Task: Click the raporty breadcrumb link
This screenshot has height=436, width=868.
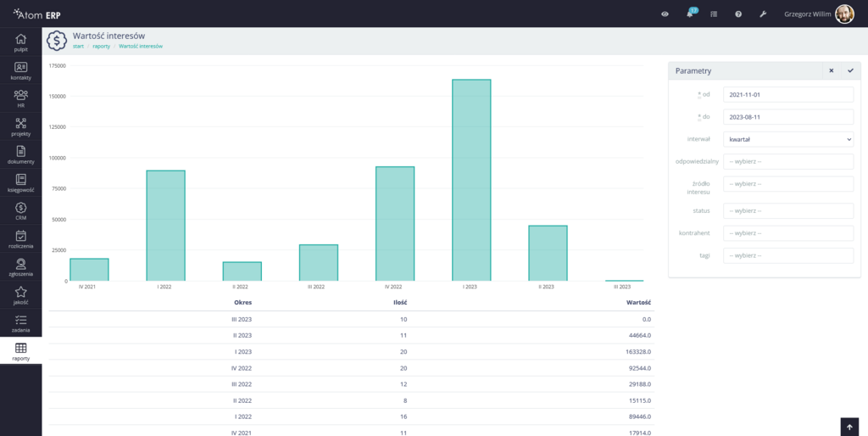Action: click(x=101, y=46)
